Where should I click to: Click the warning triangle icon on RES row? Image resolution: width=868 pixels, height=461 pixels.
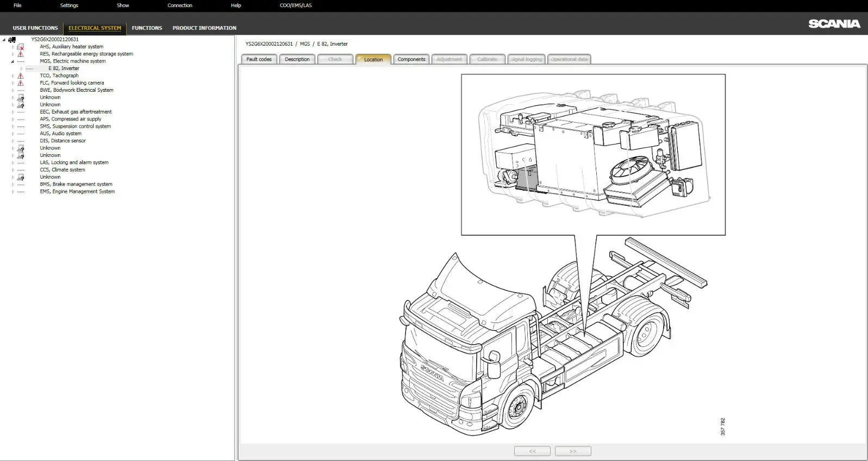(21, 54)
